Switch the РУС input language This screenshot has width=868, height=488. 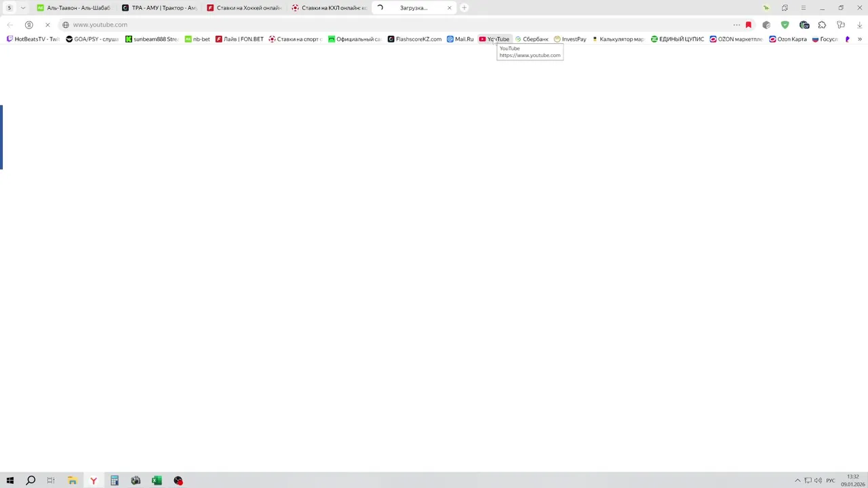pos(831,481)
